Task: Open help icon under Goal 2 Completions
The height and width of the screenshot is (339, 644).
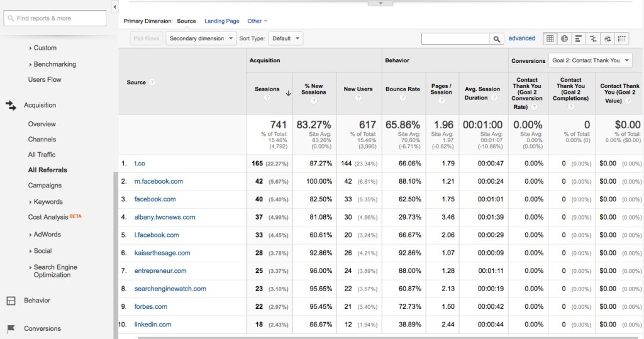Action: (571, 107)
